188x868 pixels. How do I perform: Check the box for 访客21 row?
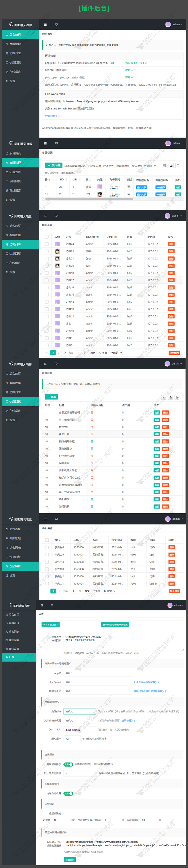(47, 258)
